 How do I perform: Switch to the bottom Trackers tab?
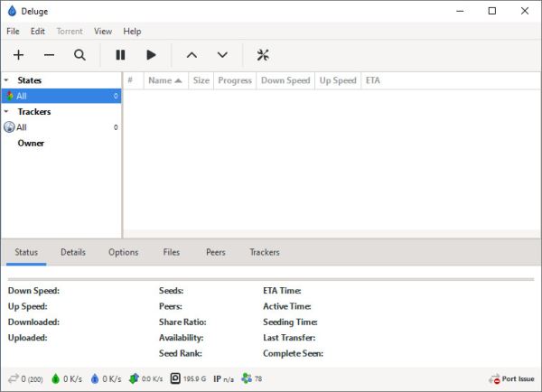265,252
